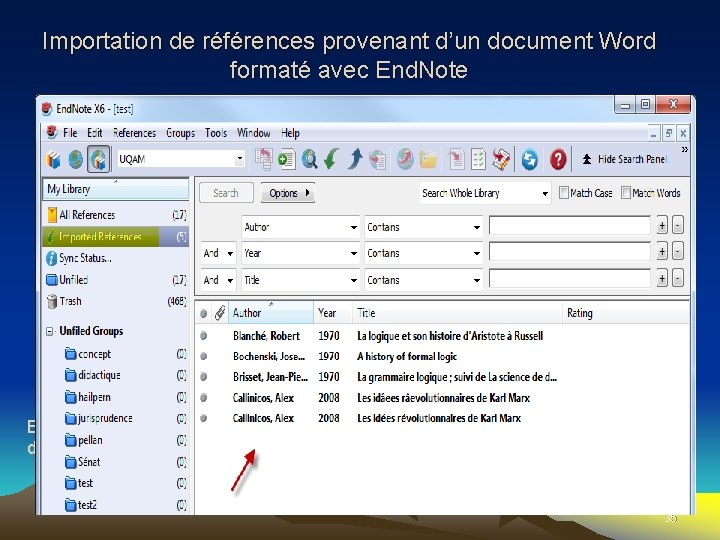Screen dimensions: 720x540
Task: Click the read/unread dot column header
Action: tap(203, 313)
